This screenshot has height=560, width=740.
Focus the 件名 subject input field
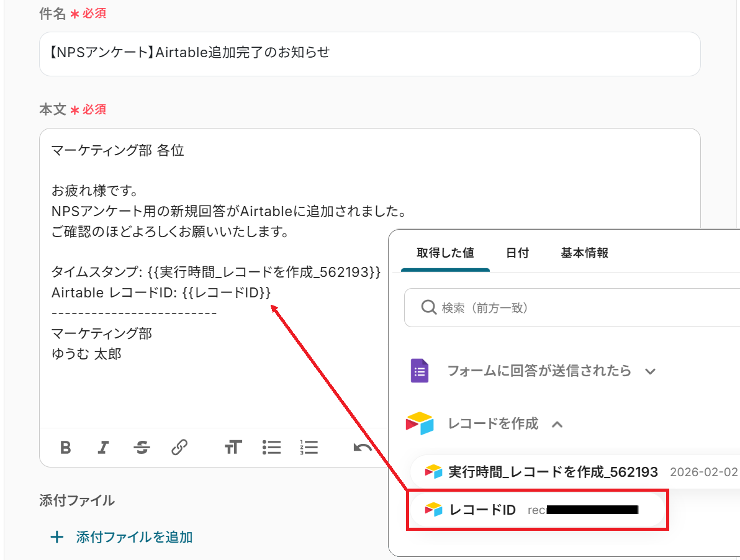[369, 54]
